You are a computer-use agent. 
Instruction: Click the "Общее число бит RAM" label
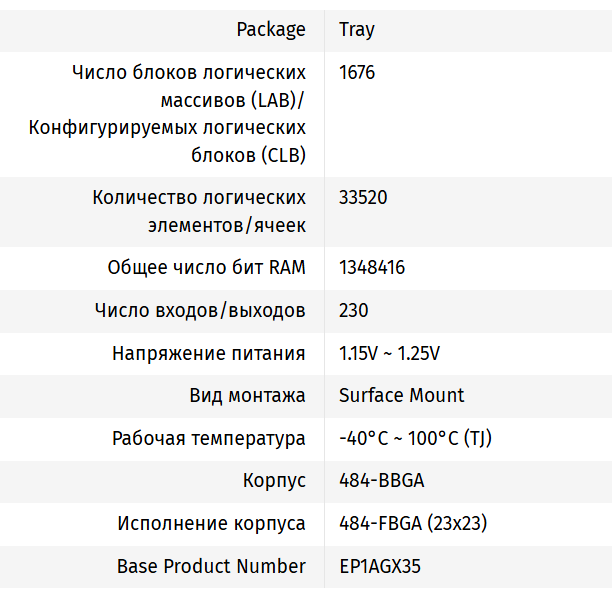[207, 268]
